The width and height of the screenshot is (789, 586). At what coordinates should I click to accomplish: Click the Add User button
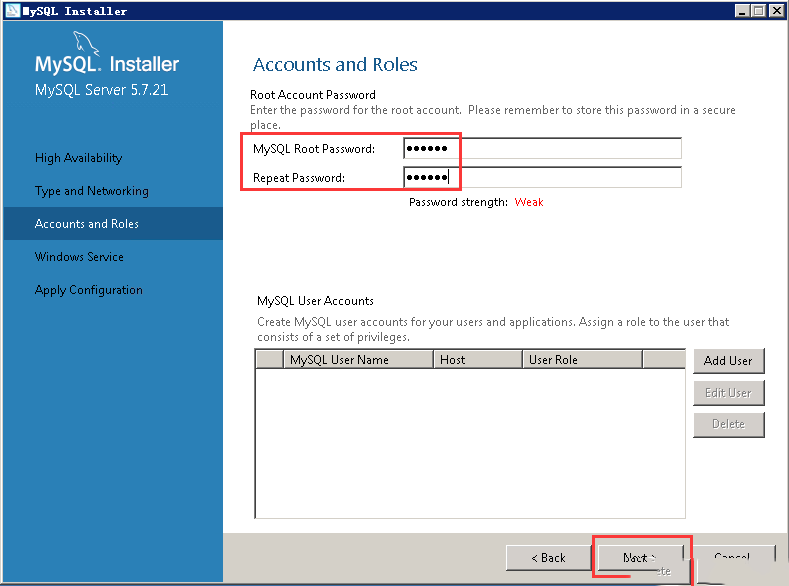(728, 361)
